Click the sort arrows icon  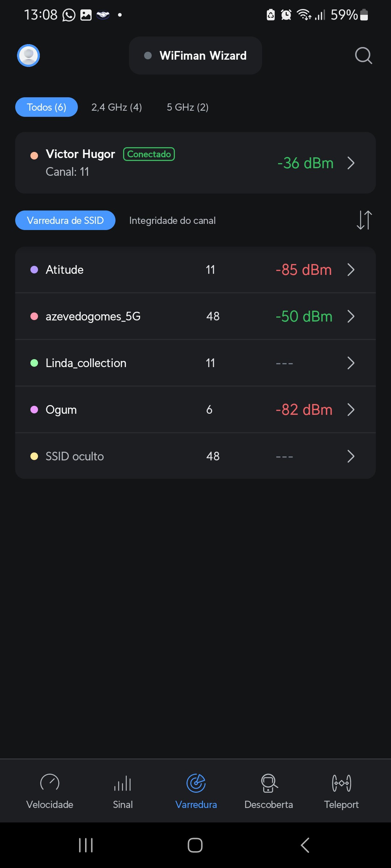364,220
